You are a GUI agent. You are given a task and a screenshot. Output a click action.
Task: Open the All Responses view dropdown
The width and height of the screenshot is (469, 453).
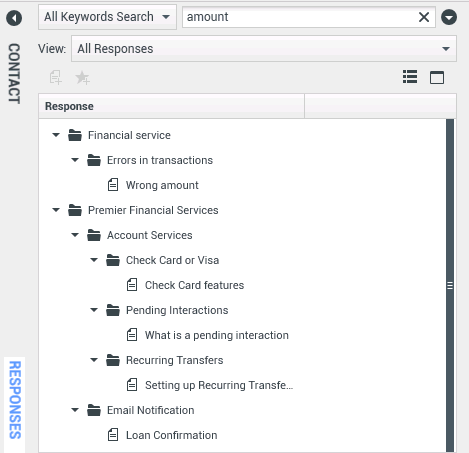point(264,49)
